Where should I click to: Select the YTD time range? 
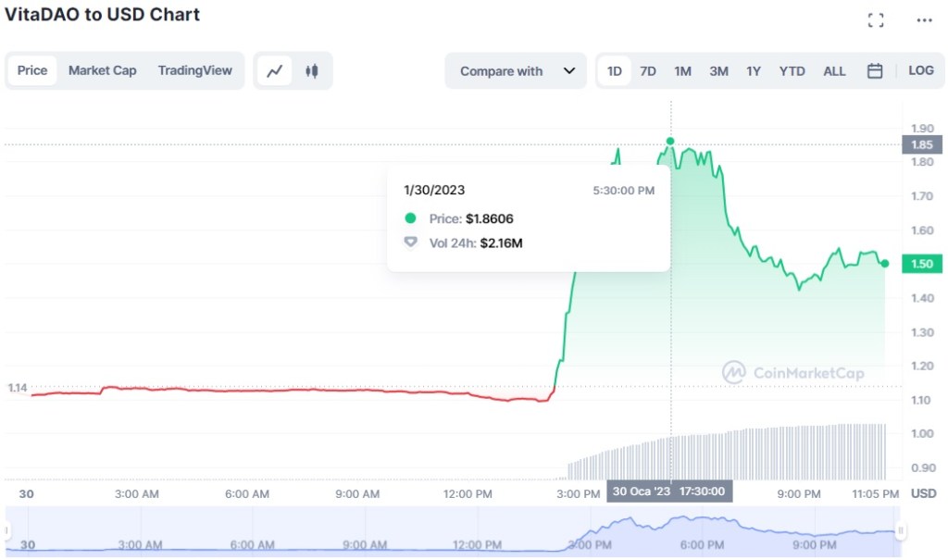coord(792,70)
